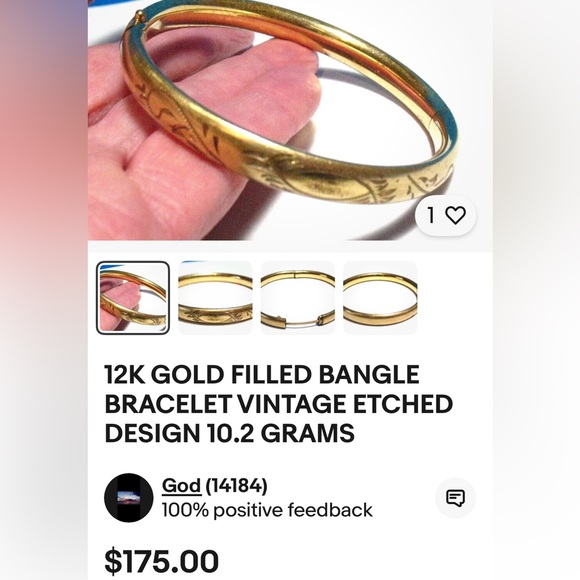This screenshot has width=580, height=580.
Task: Open seller link named God
Action: click(x=182, y=486)
